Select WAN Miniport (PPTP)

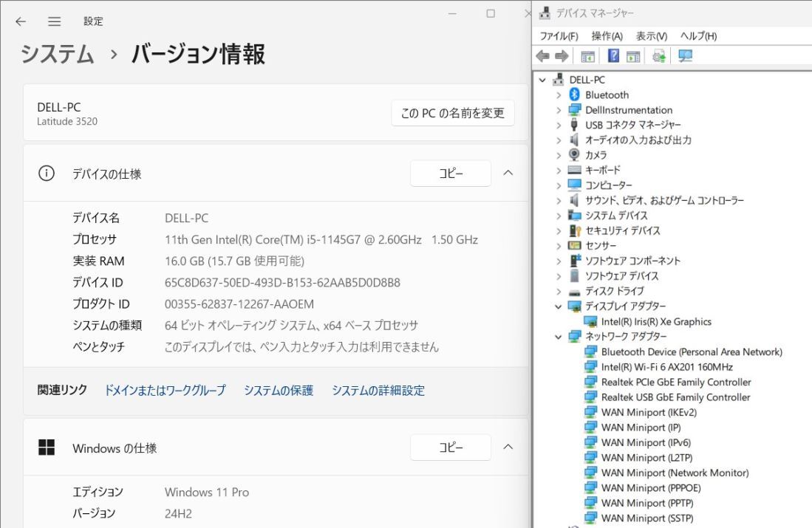(647, 503)
